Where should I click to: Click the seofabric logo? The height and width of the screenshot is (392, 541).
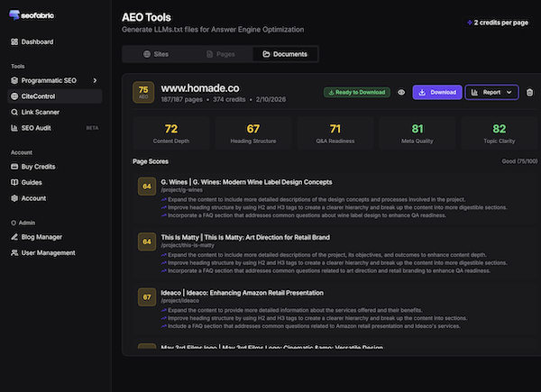pyautogui.click(x=31, y=15)
